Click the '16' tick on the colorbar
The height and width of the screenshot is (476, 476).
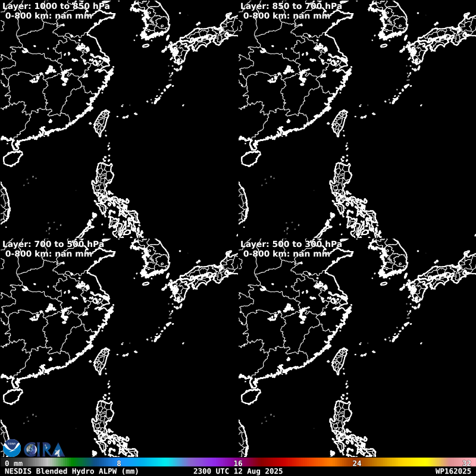pyautogui.click(x=238, y=464)
